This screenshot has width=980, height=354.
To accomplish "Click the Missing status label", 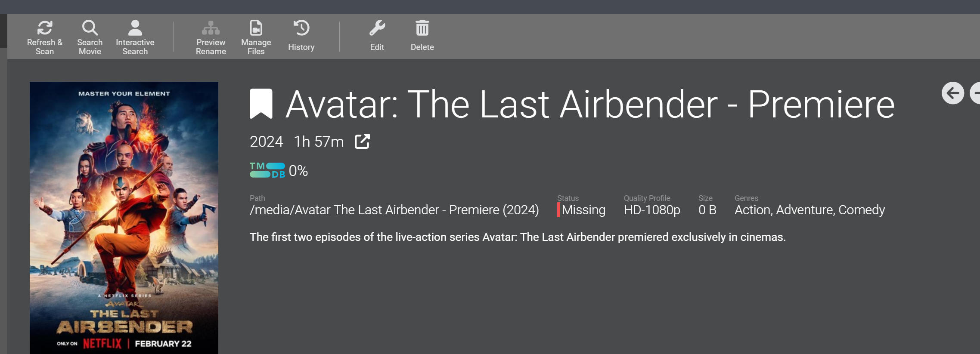I will pyautogui.click(x=583, y=210).
